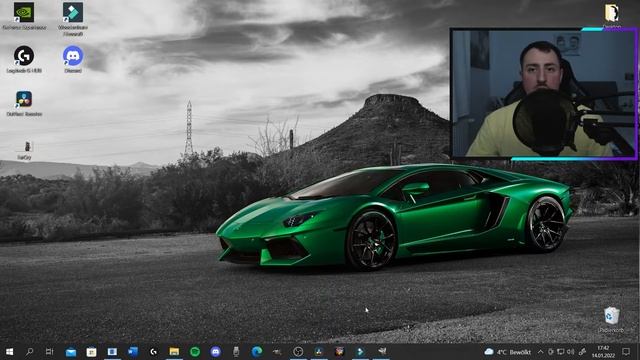The height and width of the screenshot is (360, 640).
Task: Open the Wondershare Filmora desktop shortcut
Action: (73, 18)
